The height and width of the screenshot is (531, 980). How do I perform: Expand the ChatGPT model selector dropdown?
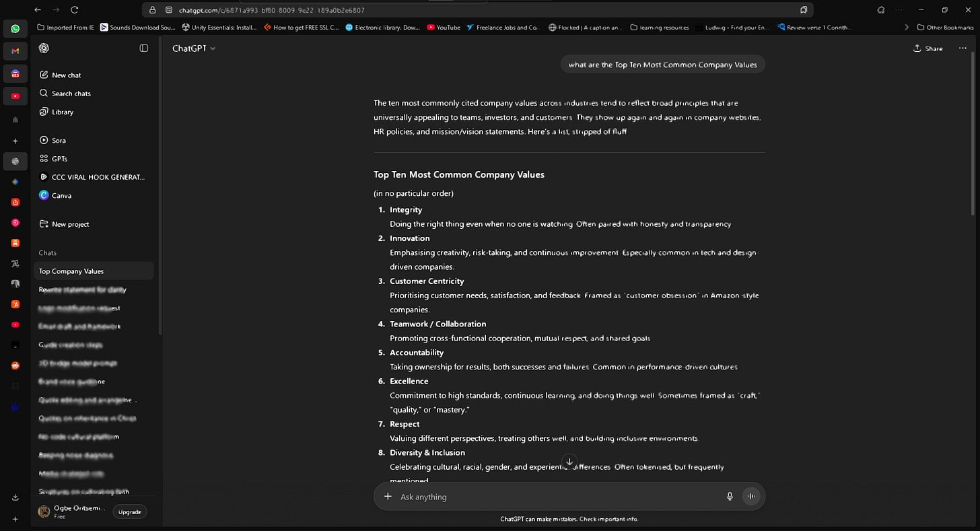(x=194, y=48)
